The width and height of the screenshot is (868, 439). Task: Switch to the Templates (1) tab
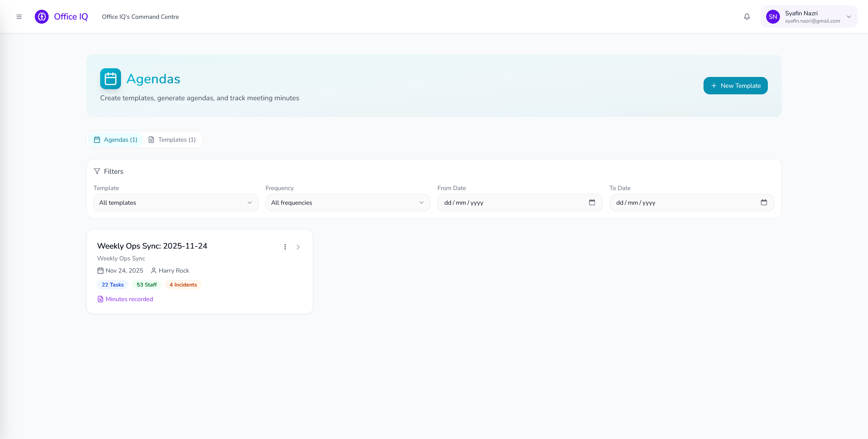tap(172, 140)
